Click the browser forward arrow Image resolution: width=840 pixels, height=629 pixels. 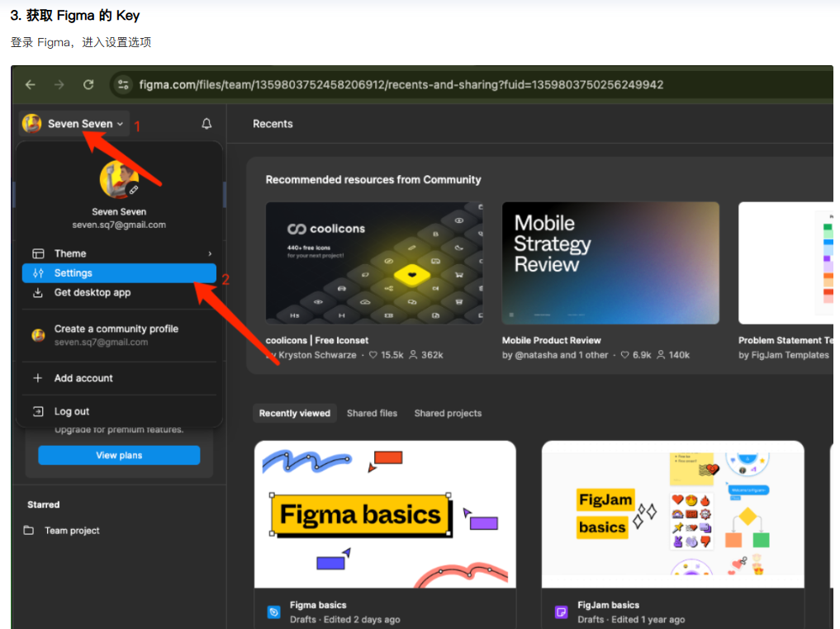tap(59, 84)
